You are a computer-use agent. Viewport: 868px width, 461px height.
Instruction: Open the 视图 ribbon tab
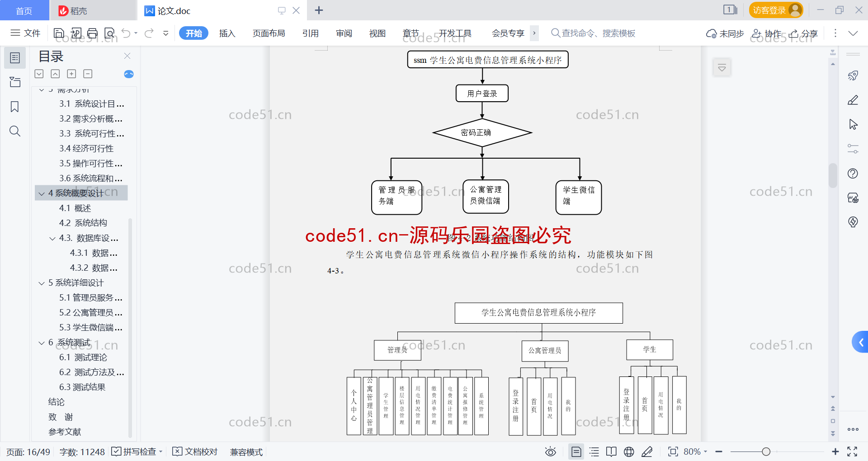point(377,33)
